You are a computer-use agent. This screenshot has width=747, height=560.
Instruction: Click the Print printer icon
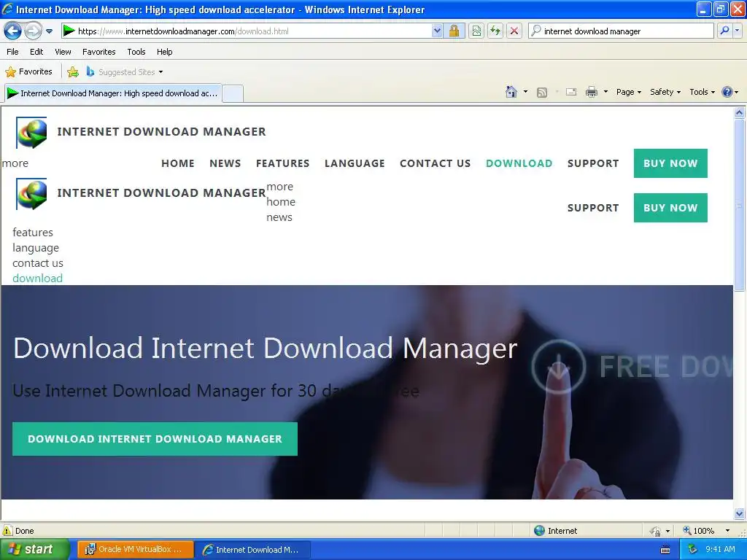click(591, 92)
